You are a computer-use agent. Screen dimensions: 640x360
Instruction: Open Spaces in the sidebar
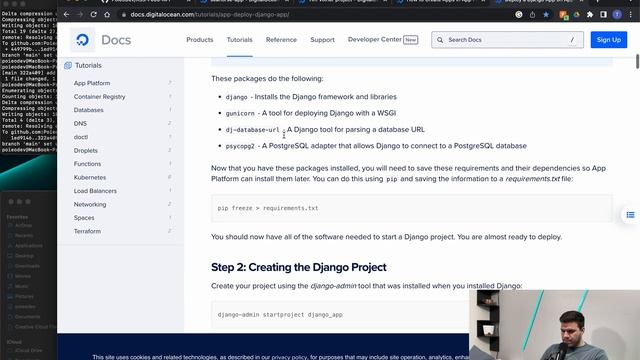[x=84, y=218]
